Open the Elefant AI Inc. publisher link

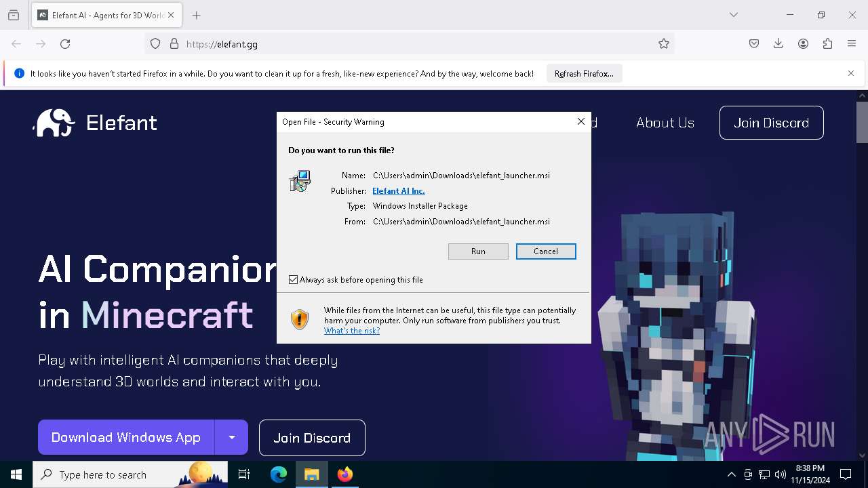(399, 191)
